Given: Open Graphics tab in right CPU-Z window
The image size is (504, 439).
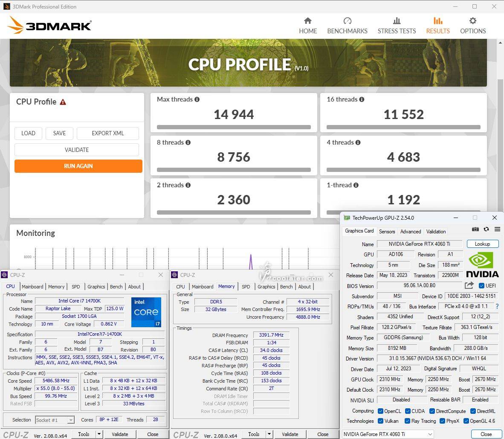Looking at the screenshot, I should [266, 287].
